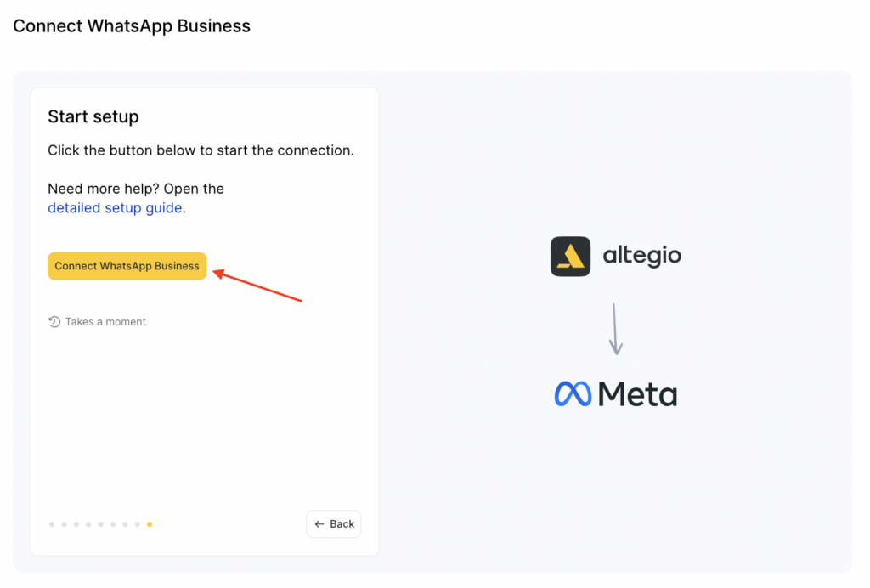Jump to the first step dot
The width and height of the screenshot is (870, 588).
52,524
